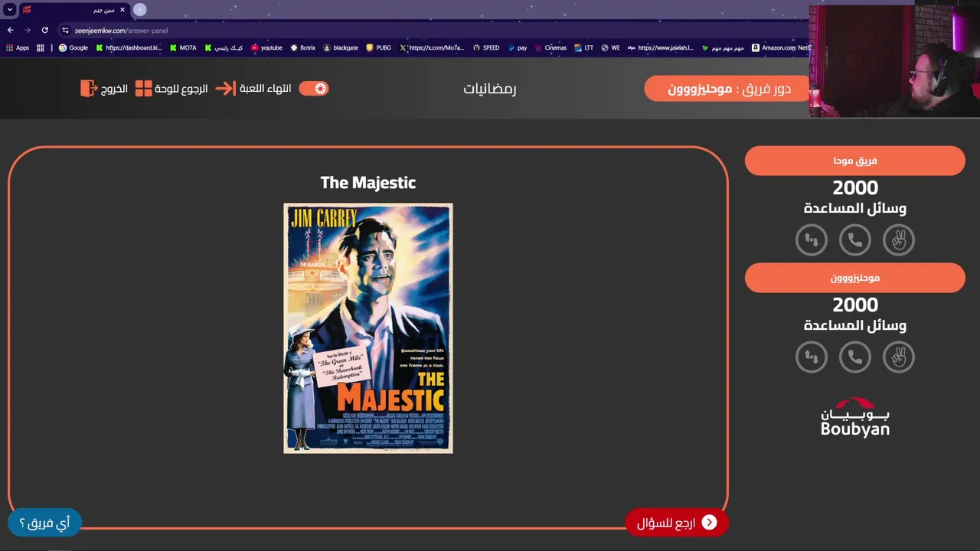Open the SPEED bookmark
This screenshot has width=980, height=551.
coord(486,47)
